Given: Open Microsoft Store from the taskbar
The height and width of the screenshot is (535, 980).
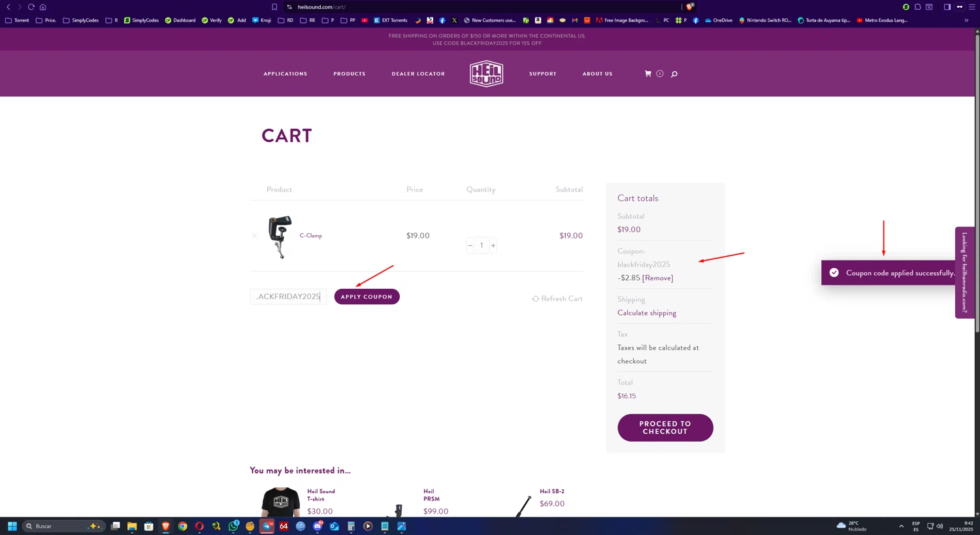Looking at the screenshot, I should pyautogui.click(x=149, y=527).
